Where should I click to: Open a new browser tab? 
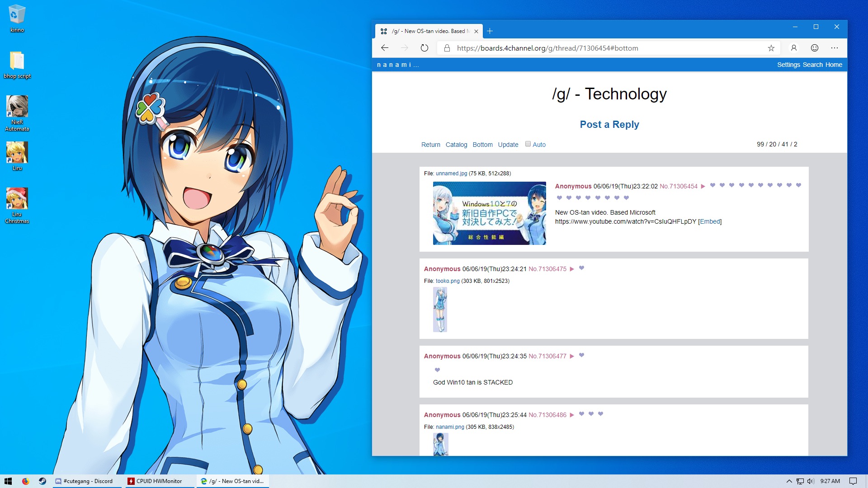[x=490, y=31]
